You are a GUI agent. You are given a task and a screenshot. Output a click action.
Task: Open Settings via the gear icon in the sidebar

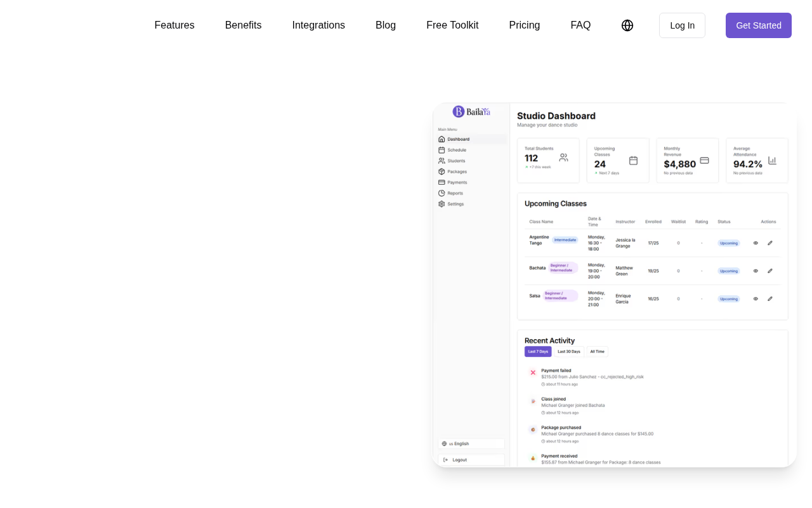442,204
